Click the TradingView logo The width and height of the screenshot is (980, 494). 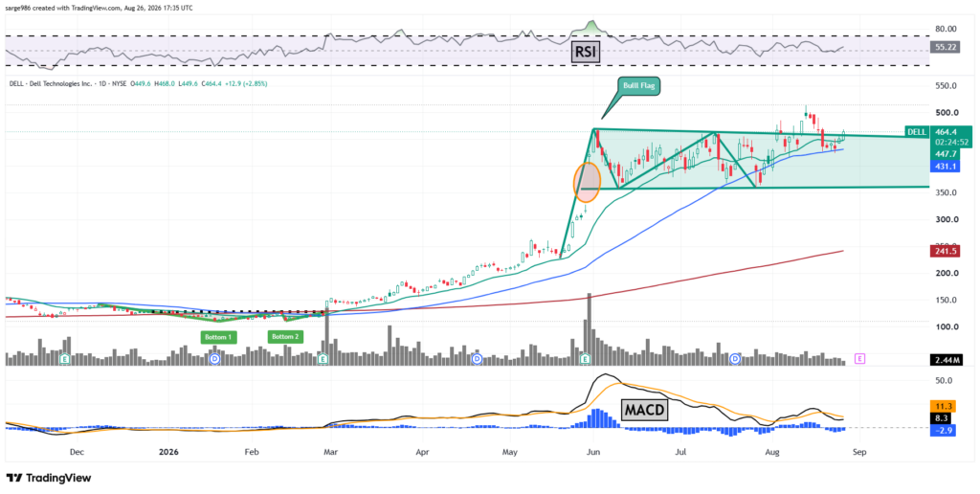coord(49,478)
